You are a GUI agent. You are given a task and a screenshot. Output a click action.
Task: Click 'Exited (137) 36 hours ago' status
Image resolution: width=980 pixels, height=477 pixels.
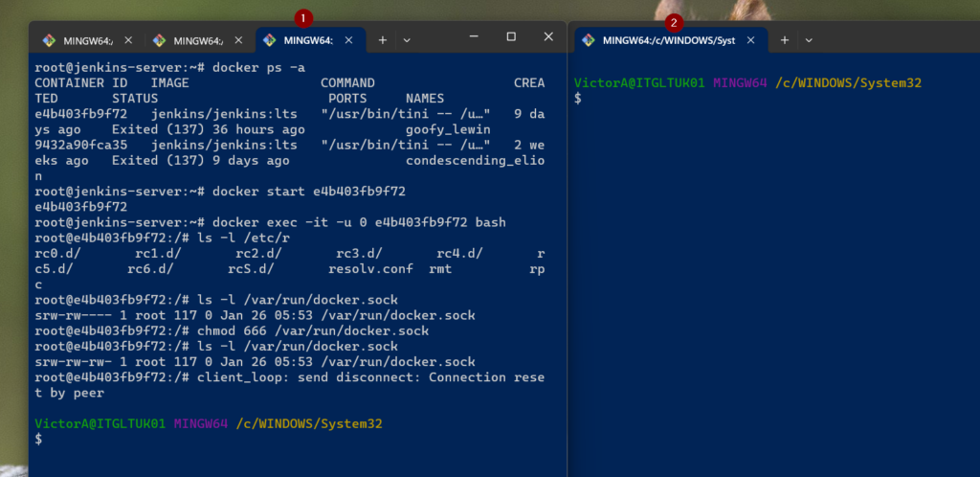point(208,129)
